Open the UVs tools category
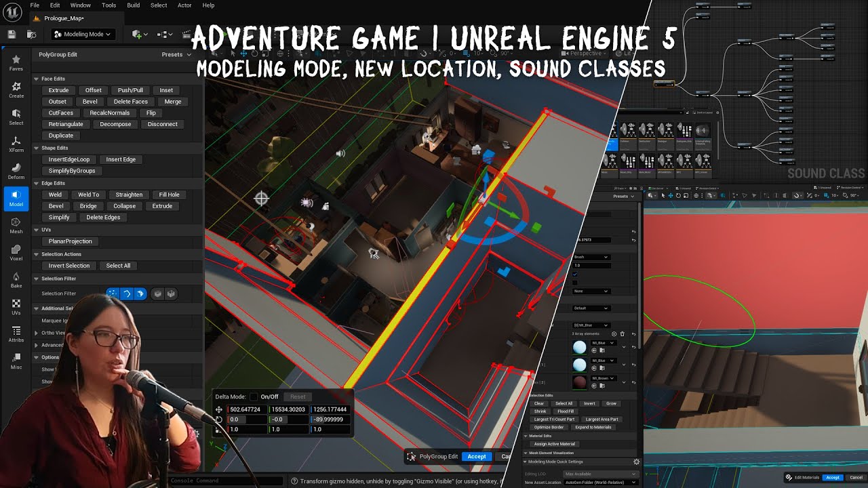The image size is (868, 488). (16, 307)
